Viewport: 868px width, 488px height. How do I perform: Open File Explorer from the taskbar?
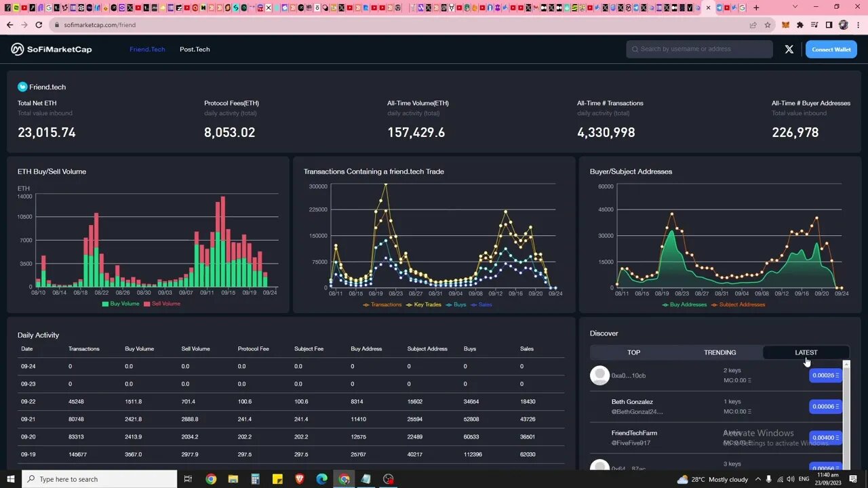point(233,479)
